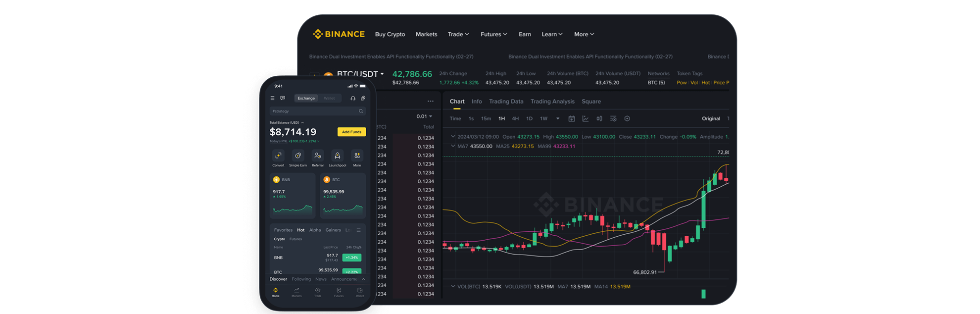Image resolution: width=980 pixels, height=314 pixels.
Task: Expand the phone Discover panel caret
Action: (363, 279)
